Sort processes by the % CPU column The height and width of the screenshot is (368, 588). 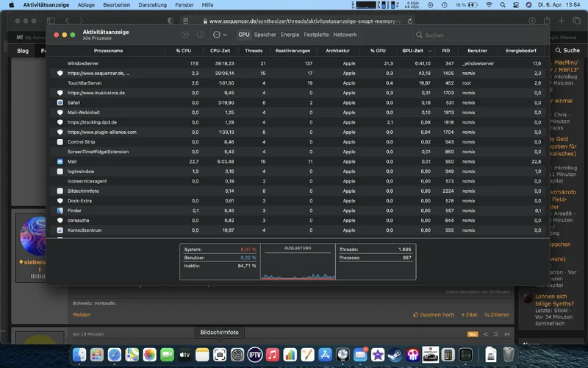(x=183, y=51)
